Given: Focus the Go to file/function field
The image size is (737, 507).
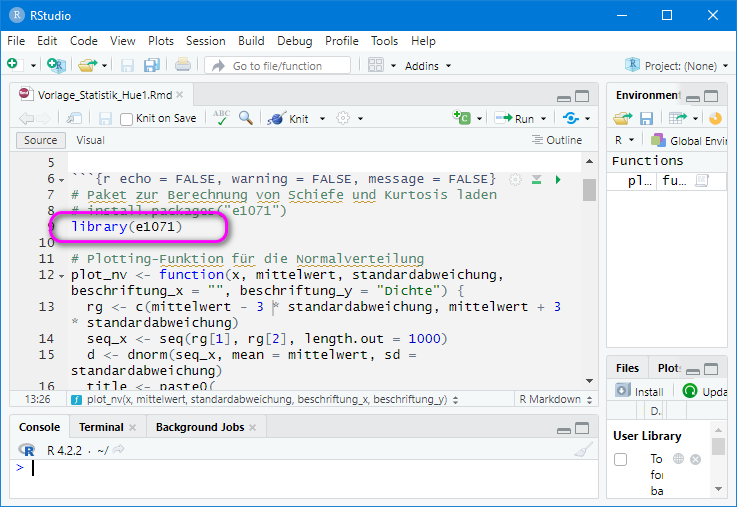Looking at the screenshot, I should coord(277,65).
